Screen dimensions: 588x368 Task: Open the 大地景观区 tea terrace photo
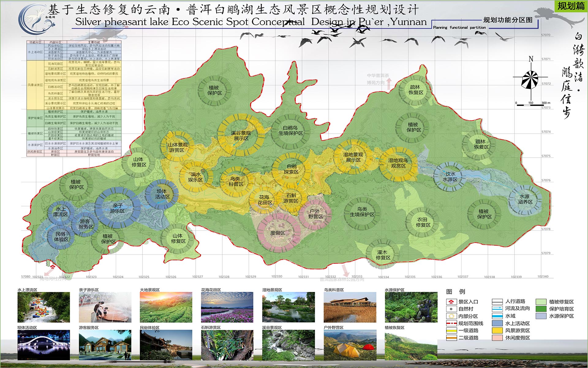coord(166,307)
